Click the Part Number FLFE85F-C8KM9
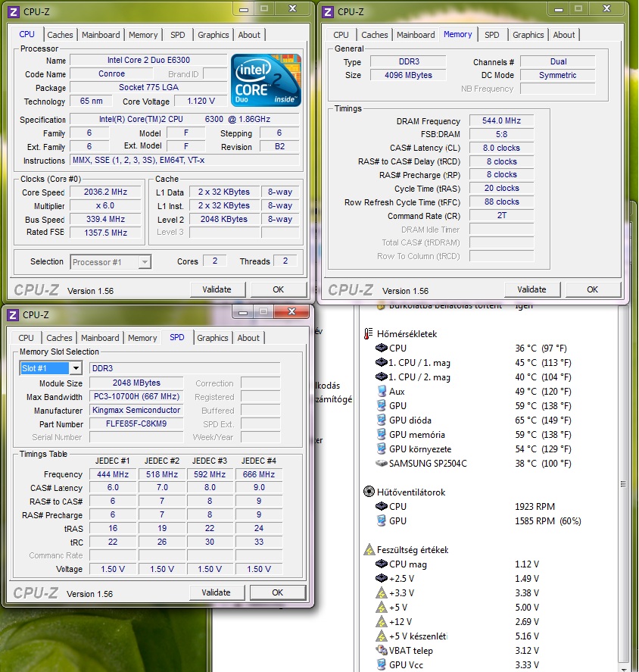The width and height of the screenshot is (639, 672). click(x=136, y=424)
